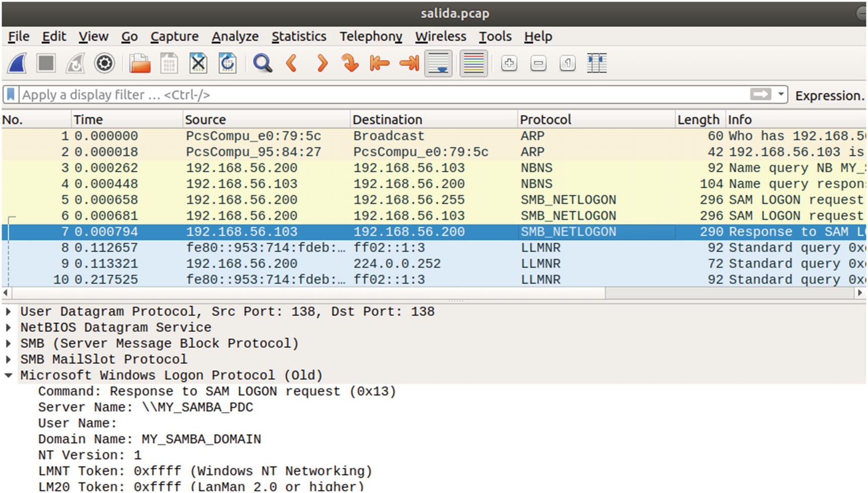Open the Analyze menu

(x=235, y=36)
